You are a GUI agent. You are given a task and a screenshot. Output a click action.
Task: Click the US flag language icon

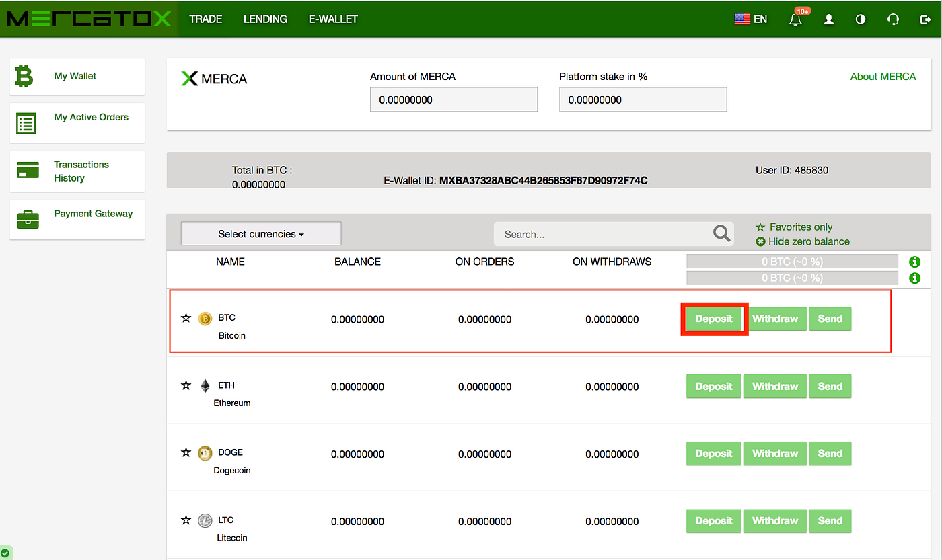pos(742,19)
